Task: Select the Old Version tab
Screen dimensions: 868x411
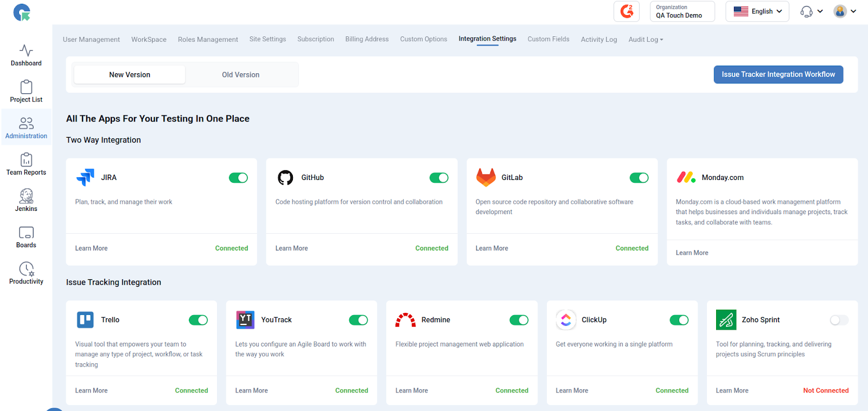Action: point(240,75)
